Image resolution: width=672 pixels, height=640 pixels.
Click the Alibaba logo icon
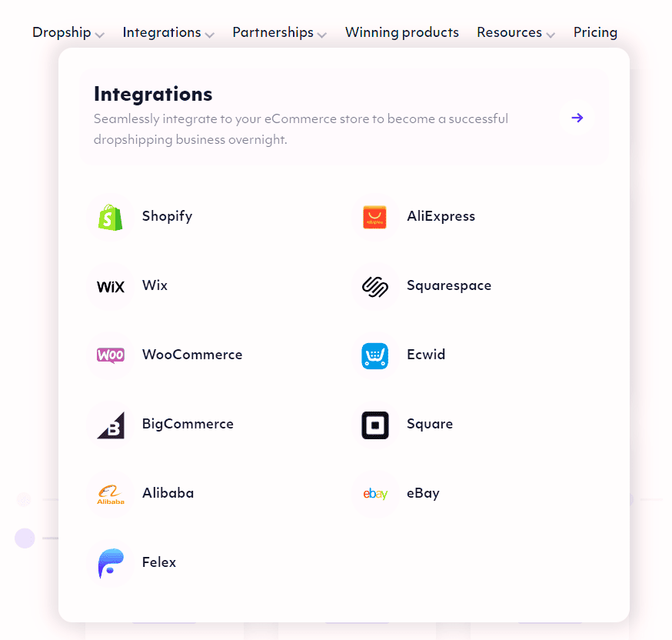point(111,493)
